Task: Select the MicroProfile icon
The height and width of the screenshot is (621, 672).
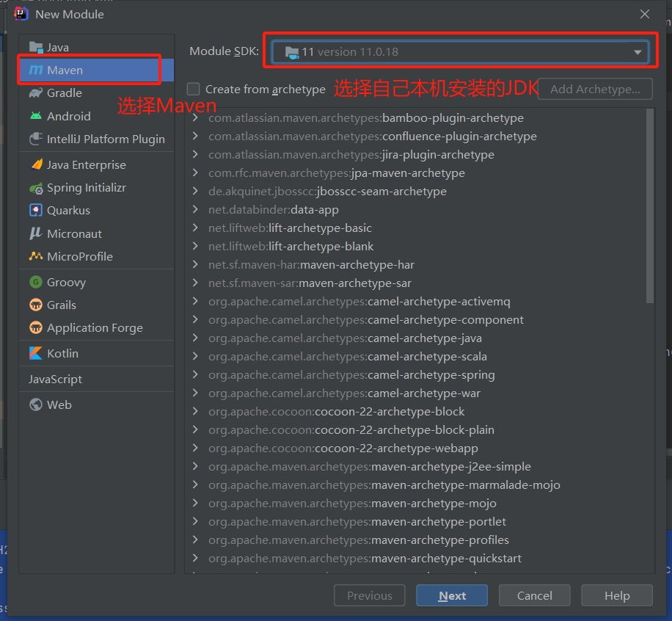Action: (36, 256)
